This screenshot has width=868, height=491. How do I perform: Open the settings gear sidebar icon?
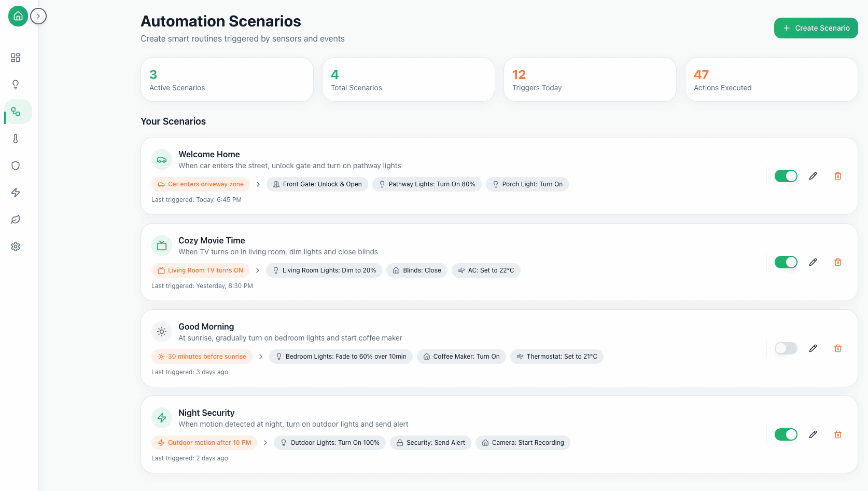[x=16, y=247]
